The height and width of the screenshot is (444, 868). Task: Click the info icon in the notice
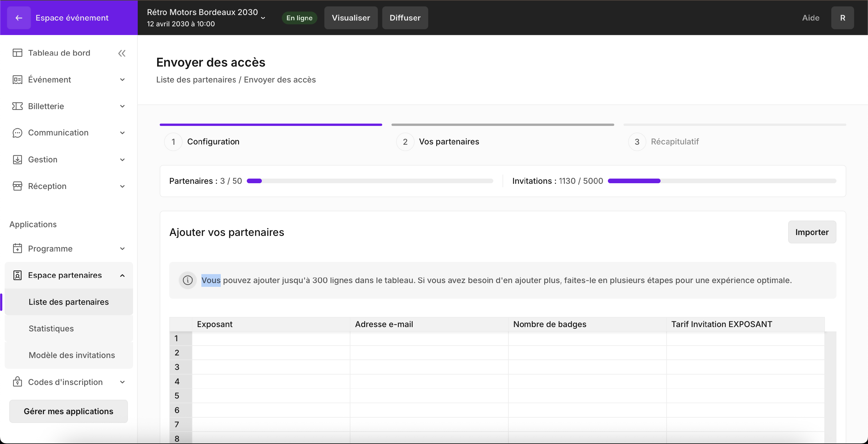tap(188, 280)
